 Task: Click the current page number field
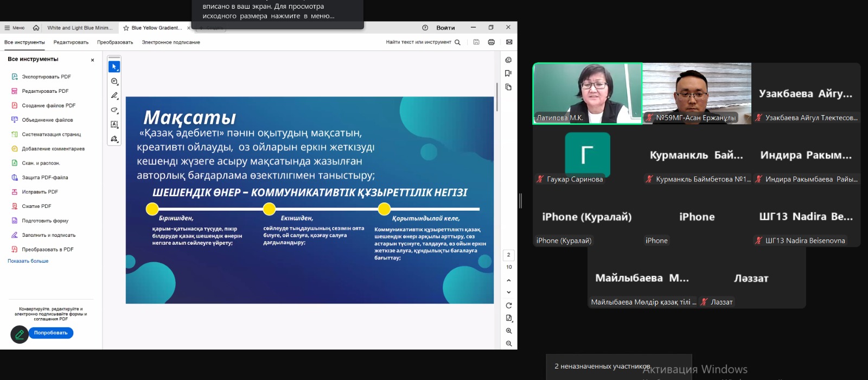[x=508, y=255]
